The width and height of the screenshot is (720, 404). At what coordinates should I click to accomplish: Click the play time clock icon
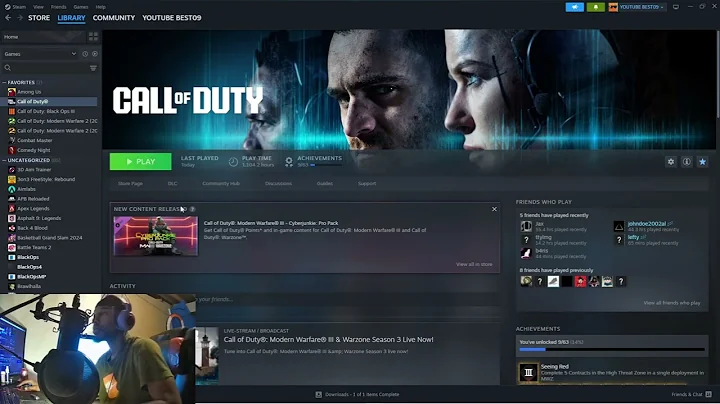tap(233, 162)
